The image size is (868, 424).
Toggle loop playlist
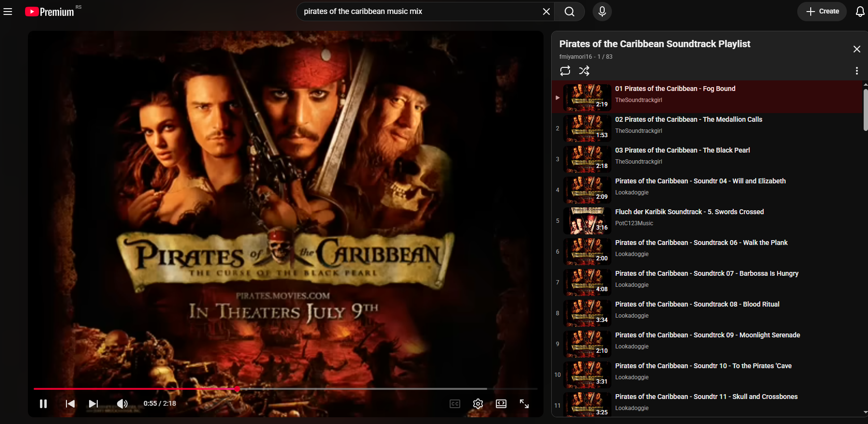565,71
